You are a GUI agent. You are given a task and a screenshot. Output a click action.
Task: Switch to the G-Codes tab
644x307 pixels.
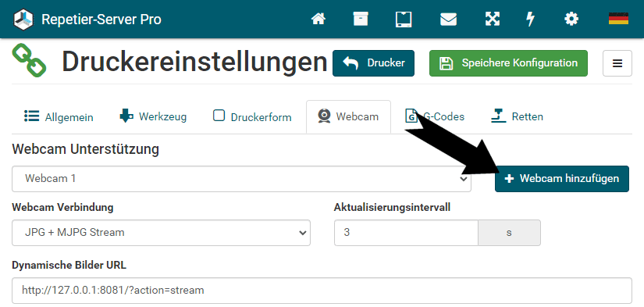(x=435, y=116)
